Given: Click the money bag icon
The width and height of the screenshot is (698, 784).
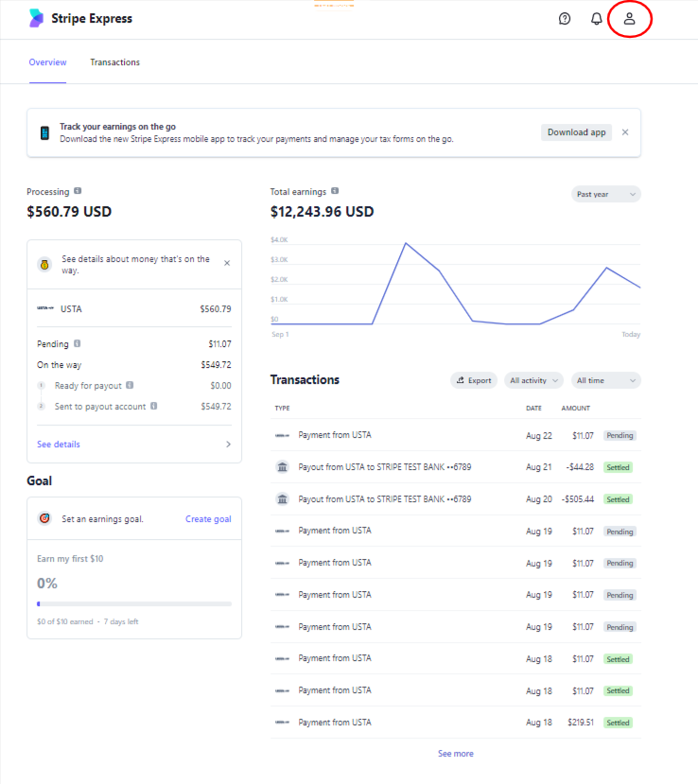Looking at the screenshot, I should 44,265.
